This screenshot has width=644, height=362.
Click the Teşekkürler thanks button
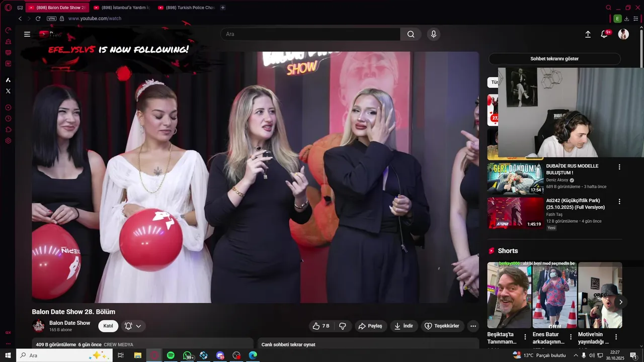pos(442,326)
